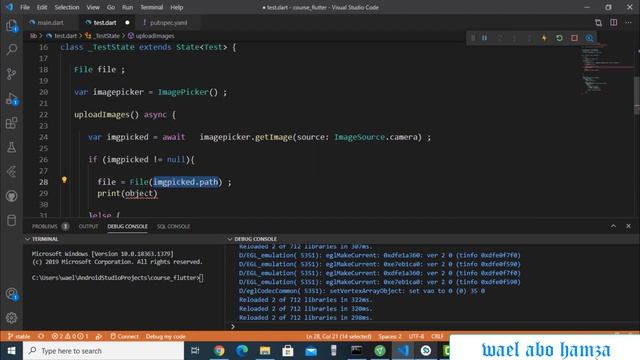Change file encoding UTF-8
The height and width of the screenshot is (360, 640).
pos(416,336)
